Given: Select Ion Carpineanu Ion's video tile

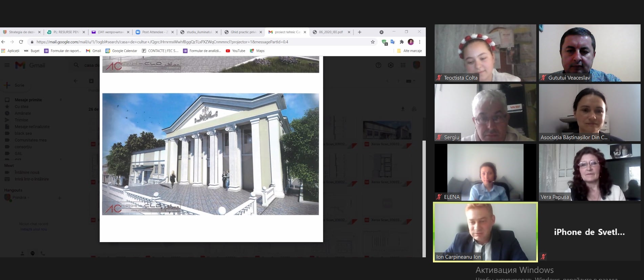Looking at the screenshot, I should point(485,232).
